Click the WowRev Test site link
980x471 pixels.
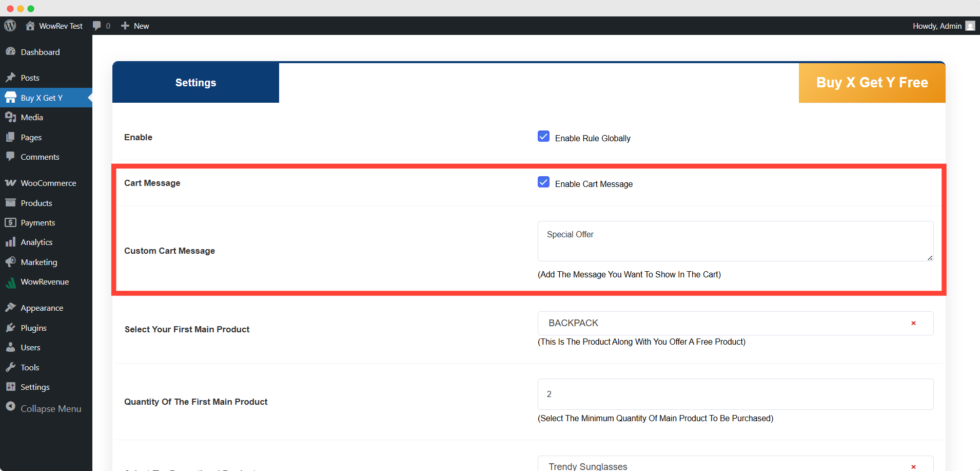[61, 26]
